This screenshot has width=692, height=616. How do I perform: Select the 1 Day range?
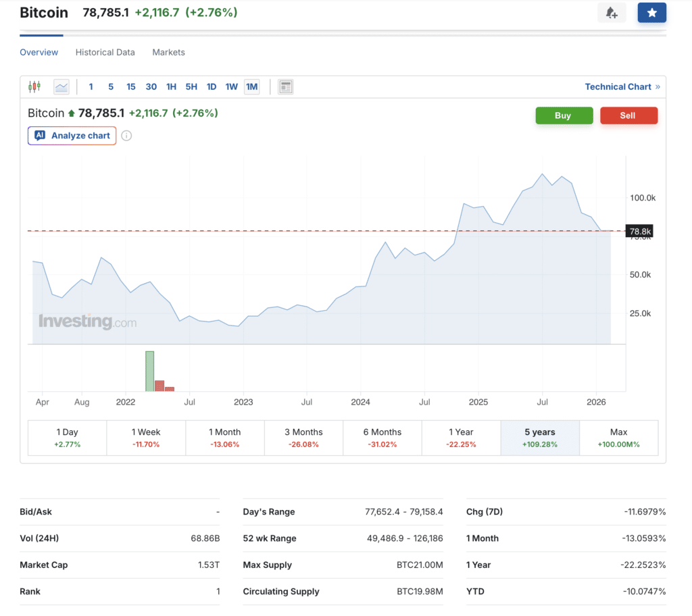tap(67, 438)
